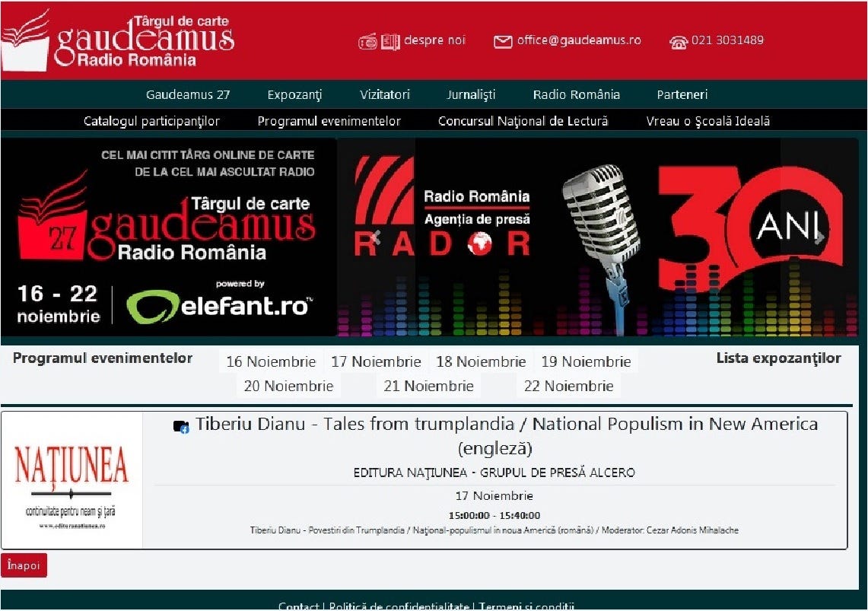This screenshot has height=611, width=868.
Task: Select the 16 Noiembrie tab
Action: coord(271,361)
